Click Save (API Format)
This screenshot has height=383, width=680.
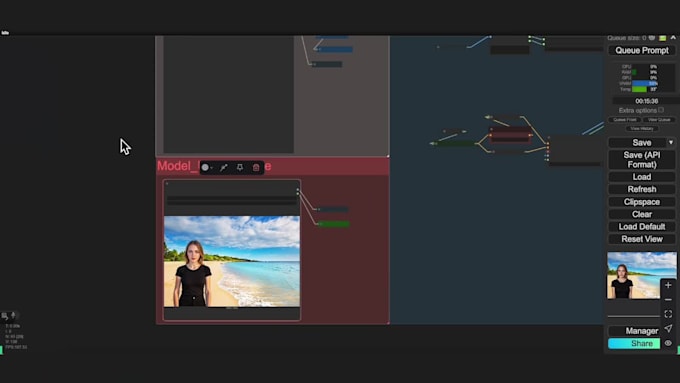coord(642,160)
